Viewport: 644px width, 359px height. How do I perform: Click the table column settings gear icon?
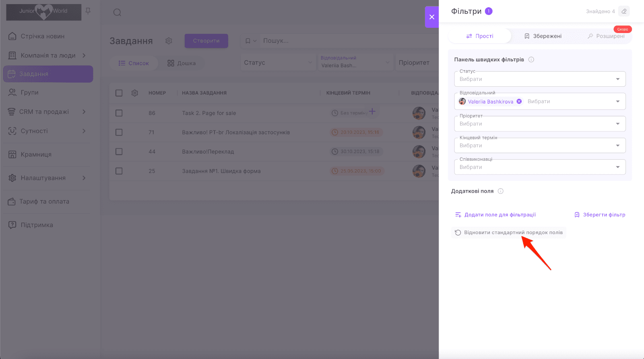pyautogui.click(x=135, y=93)
